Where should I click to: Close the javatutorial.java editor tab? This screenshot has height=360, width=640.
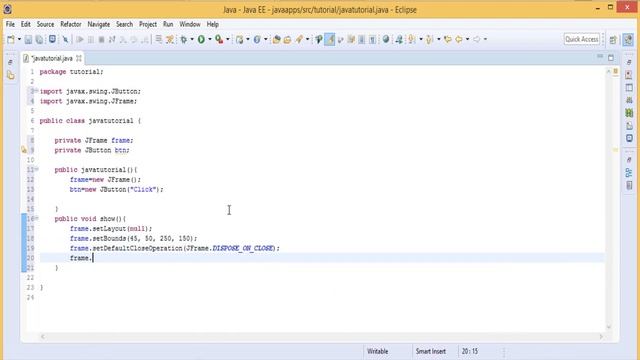coord(79,58)
